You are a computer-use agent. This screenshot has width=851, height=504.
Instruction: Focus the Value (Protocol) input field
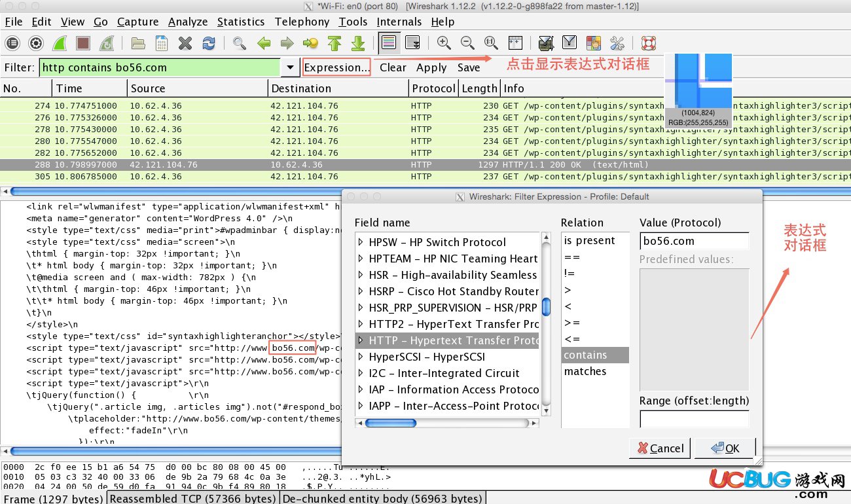pyautogui.click(x=695, y=241)
